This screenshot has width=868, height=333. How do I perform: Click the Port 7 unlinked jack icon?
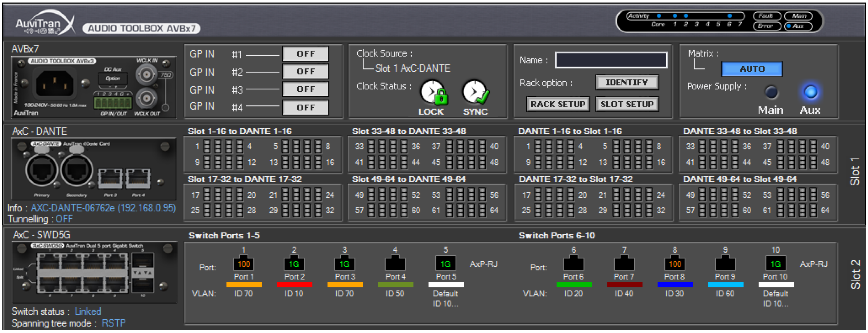(x=624, y=263)
